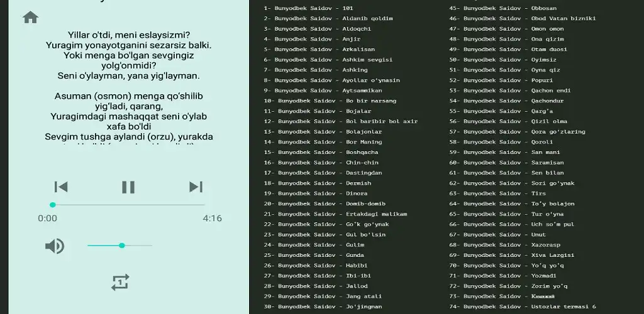Screen dimensions: 644x314
Task: Go to the home screen icon
Action: pyautogui.click(x=30, y=18)
